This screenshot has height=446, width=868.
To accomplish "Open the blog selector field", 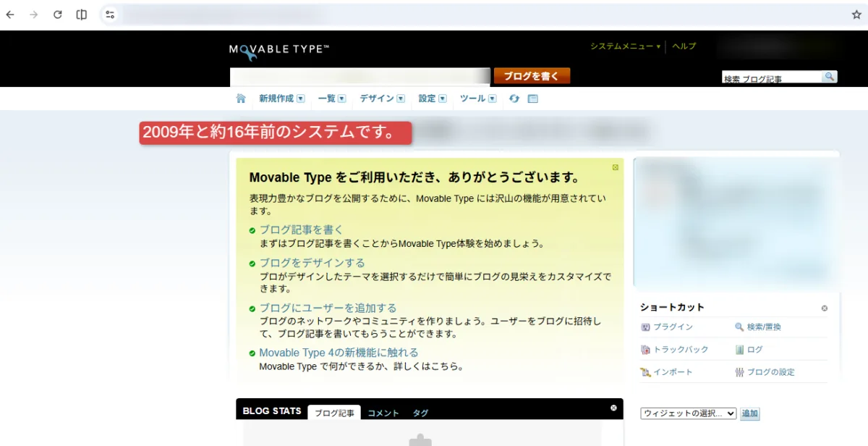I will click(360, 76).
